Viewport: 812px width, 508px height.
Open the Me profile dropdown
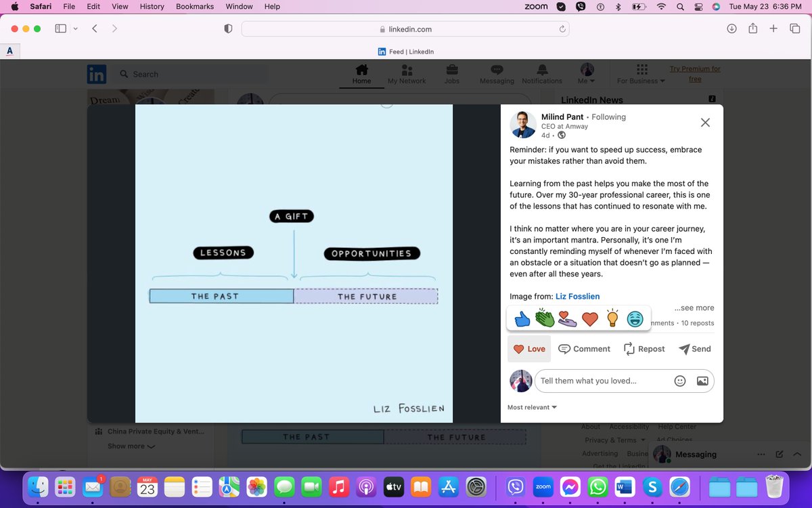point(587,75)
